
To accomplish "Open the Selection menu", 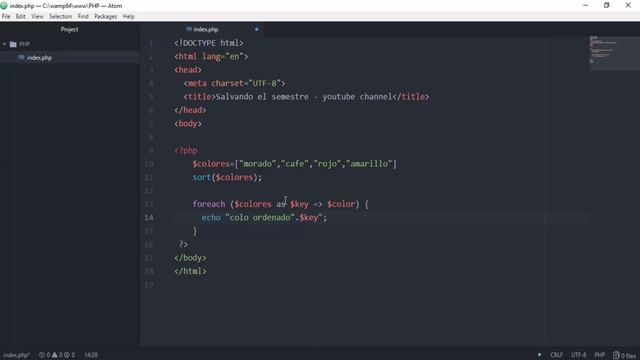I will coord(60,16).
